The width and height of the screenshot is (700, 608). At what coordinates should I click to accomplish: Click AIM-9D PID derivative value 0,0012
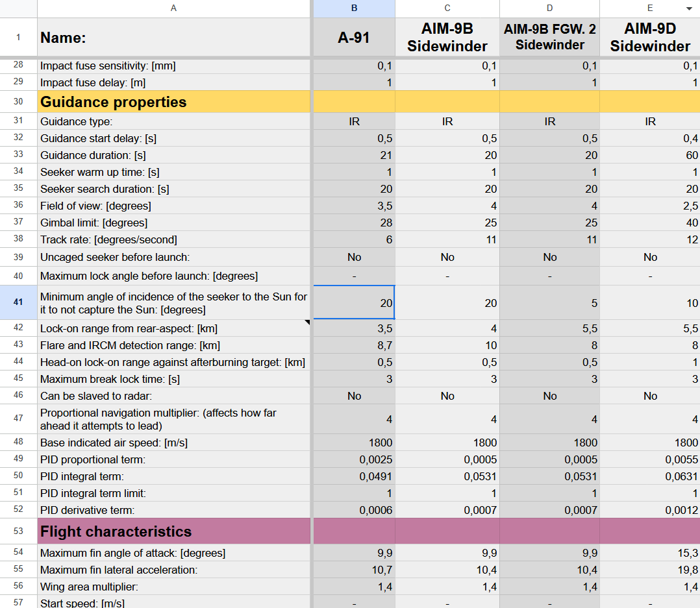click(x=650, y=510)
